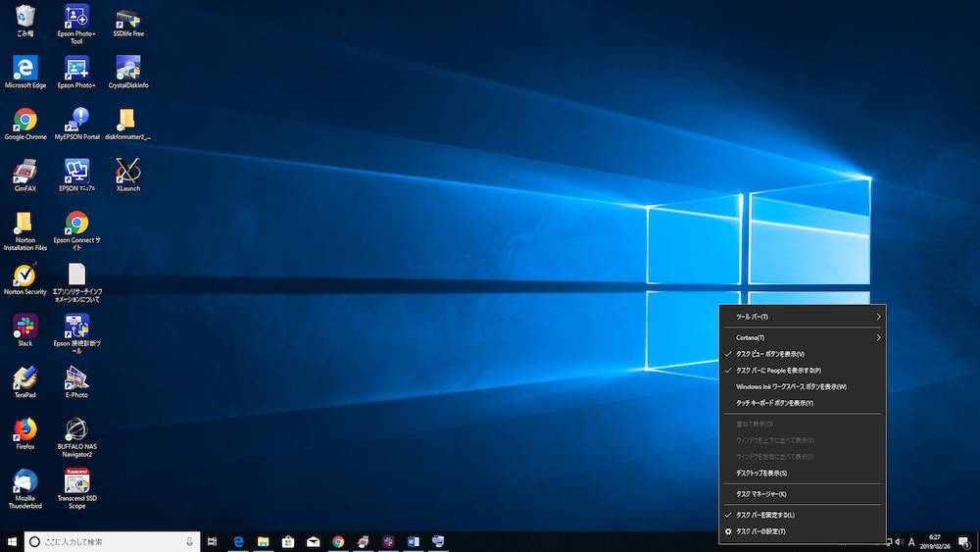Expand the ツール バー(T) submenu

click(803, 317)
